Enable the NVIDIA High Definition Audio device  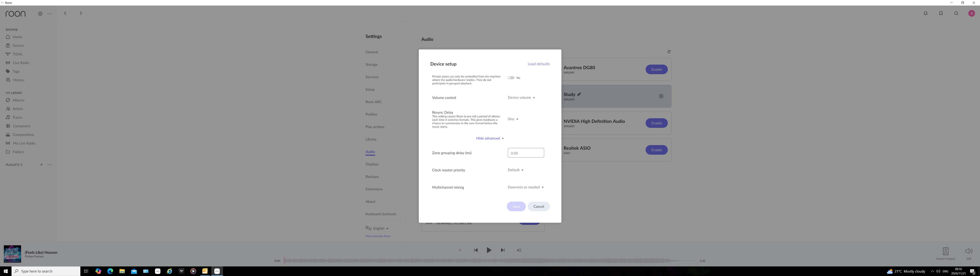click(x=656, y=123)
